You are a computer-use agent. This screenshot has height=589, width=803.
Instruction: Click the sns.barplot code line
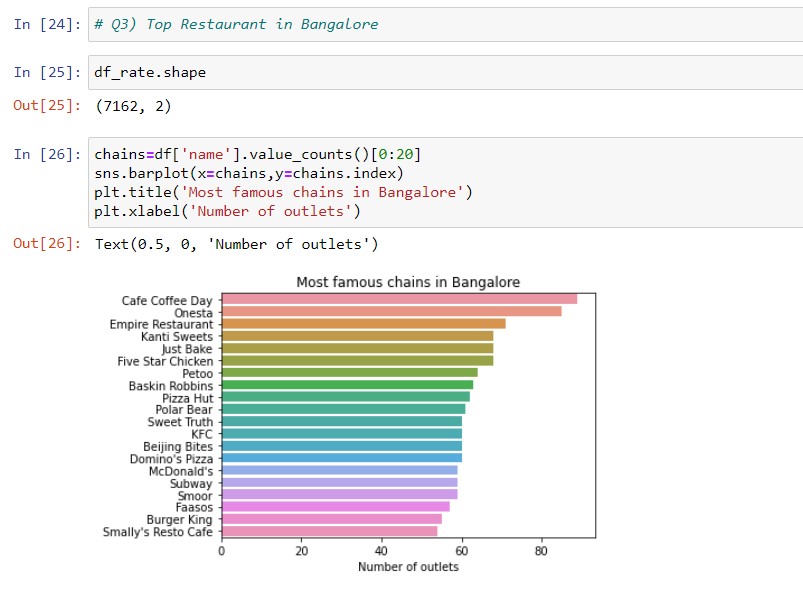pyautogui.click(x=249, y=173)
